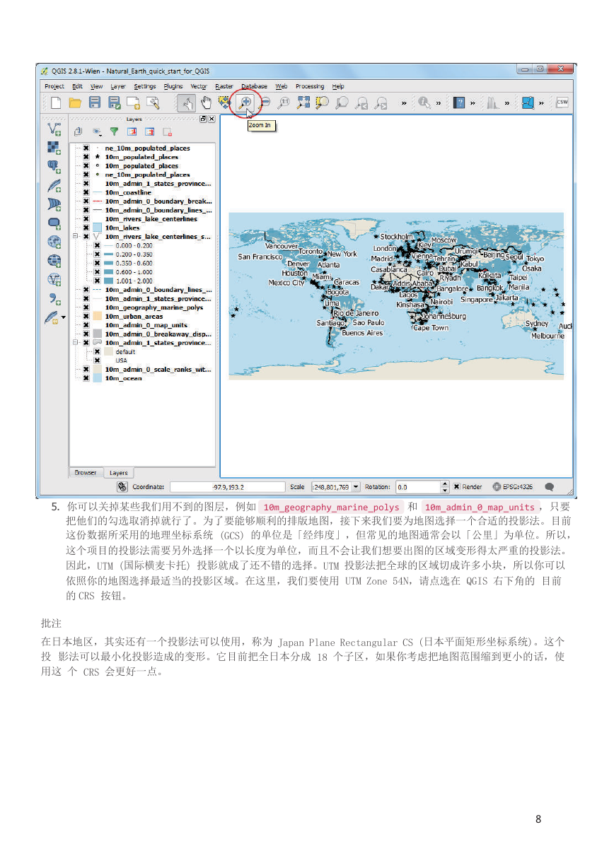Toggle the Render checkbox in status bar
The image size is (614, 868).
pos(457,487)
